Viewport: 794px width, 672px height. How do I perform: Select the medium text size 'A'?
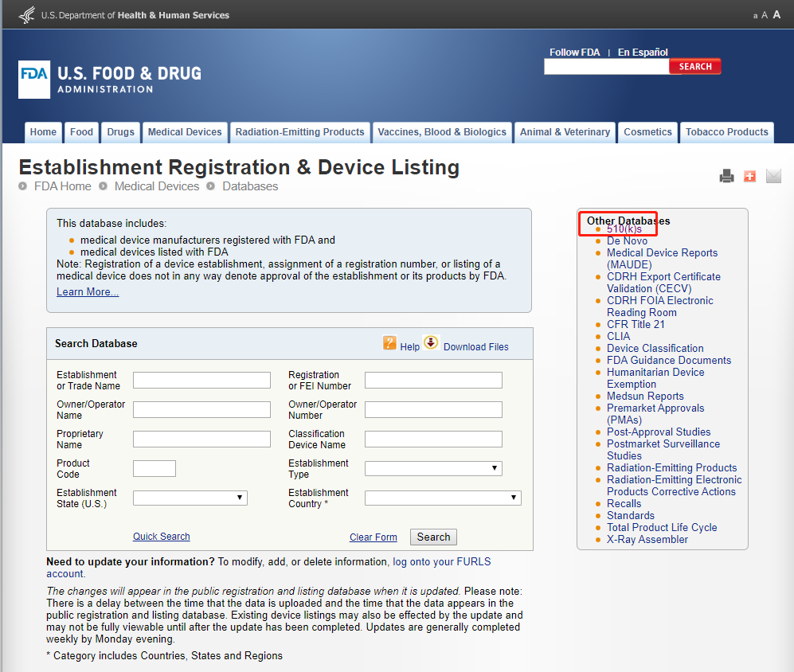[x=765, y=15]
